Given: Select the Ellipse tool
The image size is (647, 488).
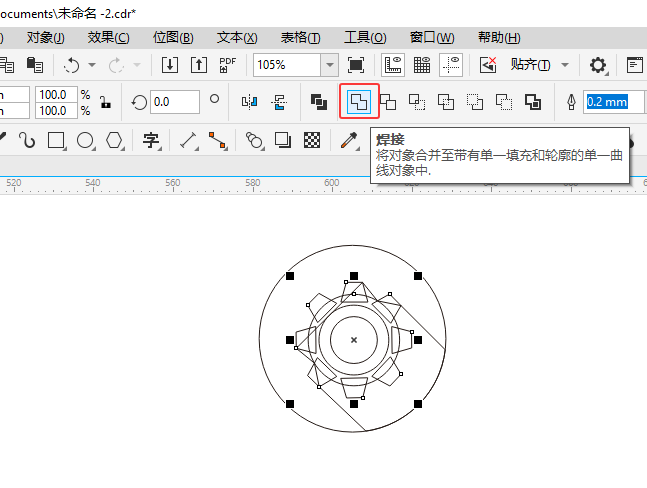Looking at the screenshot, I should click(85, 140).
